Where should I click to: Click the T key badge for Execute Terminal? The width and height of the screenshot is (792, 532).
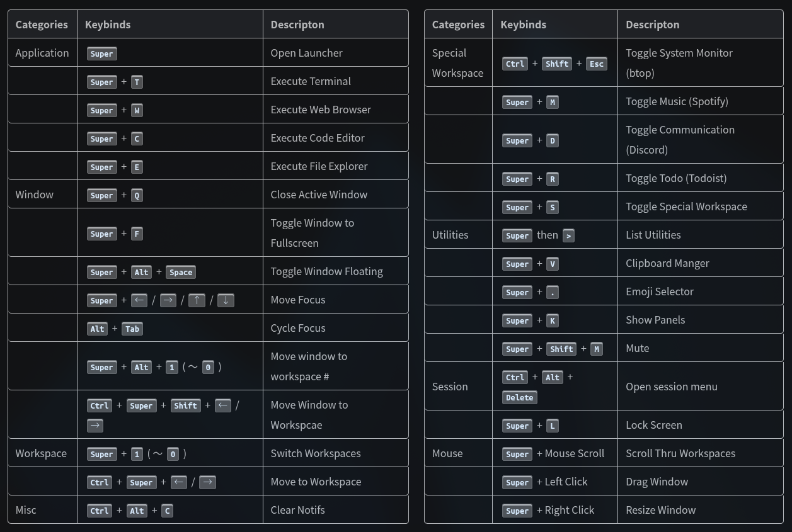point(137,82)
